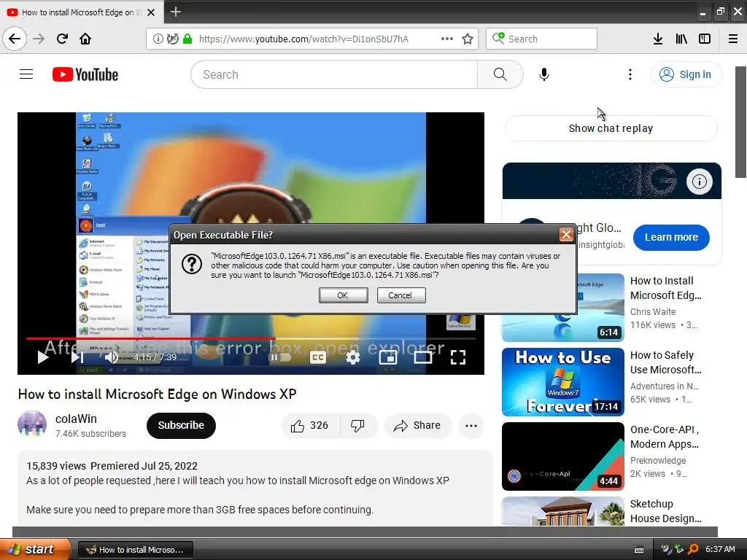Subscribe to colaWin channel
This screenshot has width=747, height=560.
click(x=181, y=425)
